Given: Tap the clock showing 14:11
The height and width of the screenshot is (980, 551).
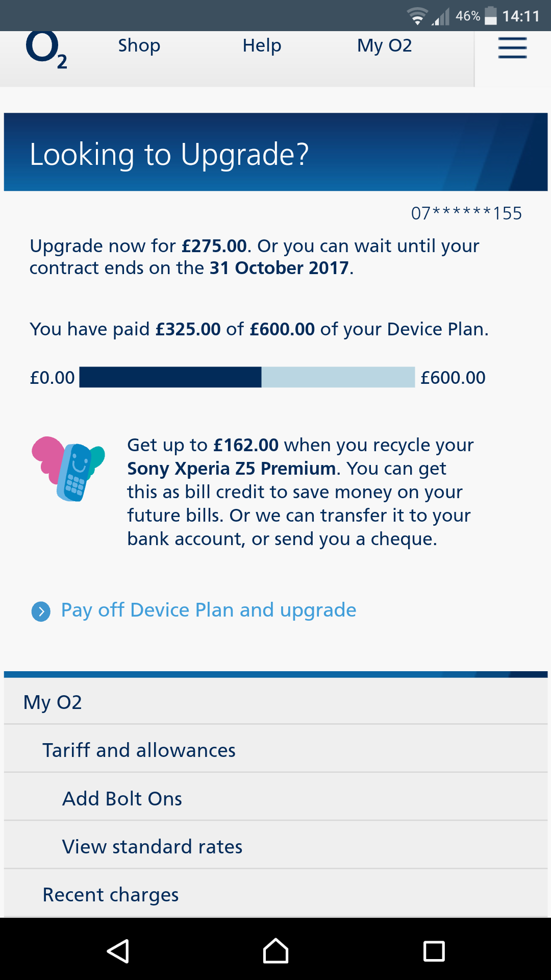Looking at the screenshot, I should (523, 16).
